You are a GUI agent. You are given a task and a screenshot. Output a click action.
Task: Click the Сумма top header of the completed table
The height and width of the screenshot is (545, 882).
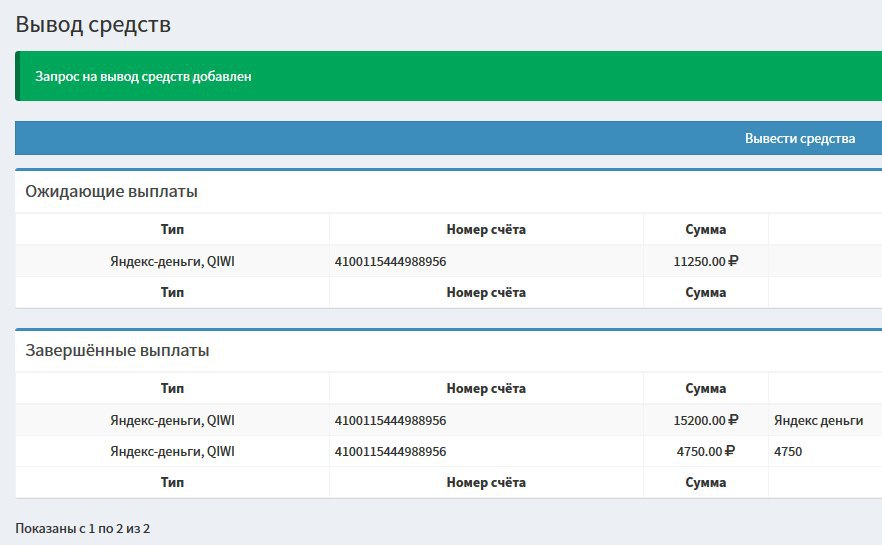click(x=705, y=388)
